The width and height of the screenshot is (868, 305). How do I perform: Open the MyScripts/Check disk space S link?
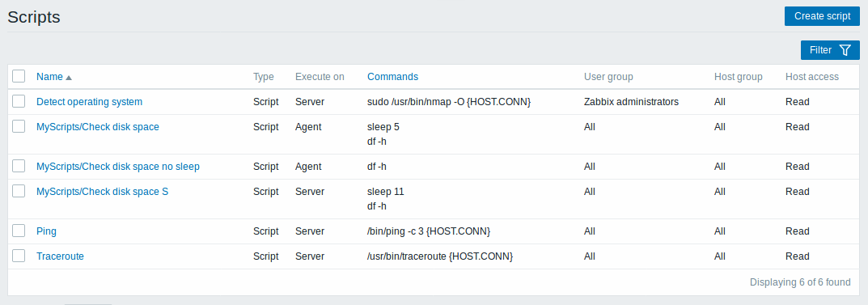point(103,192)
